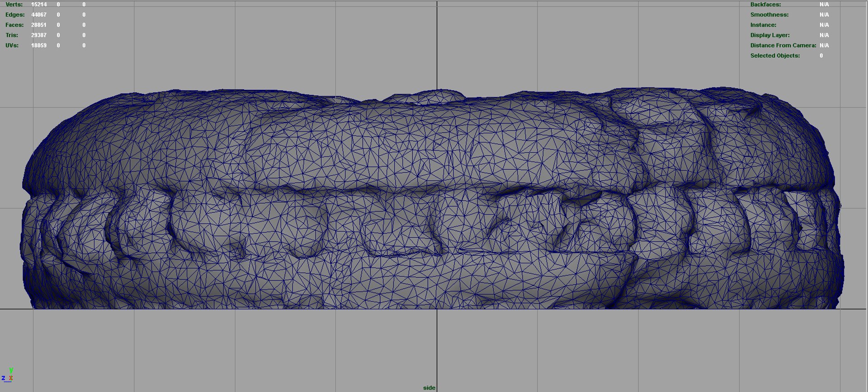Click the UV count value 18859
The image size is (868, 392).
tap(39, 46)
